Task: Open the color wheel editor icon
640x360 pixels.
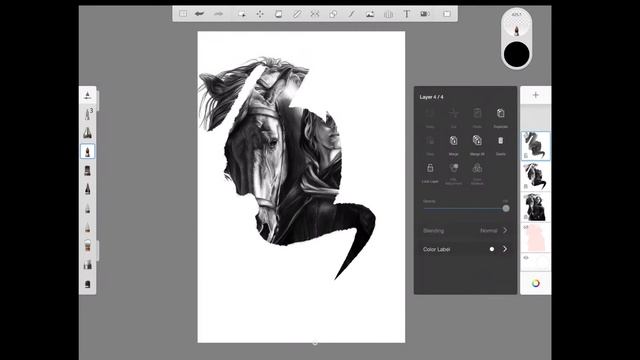Action: [536, 283]
